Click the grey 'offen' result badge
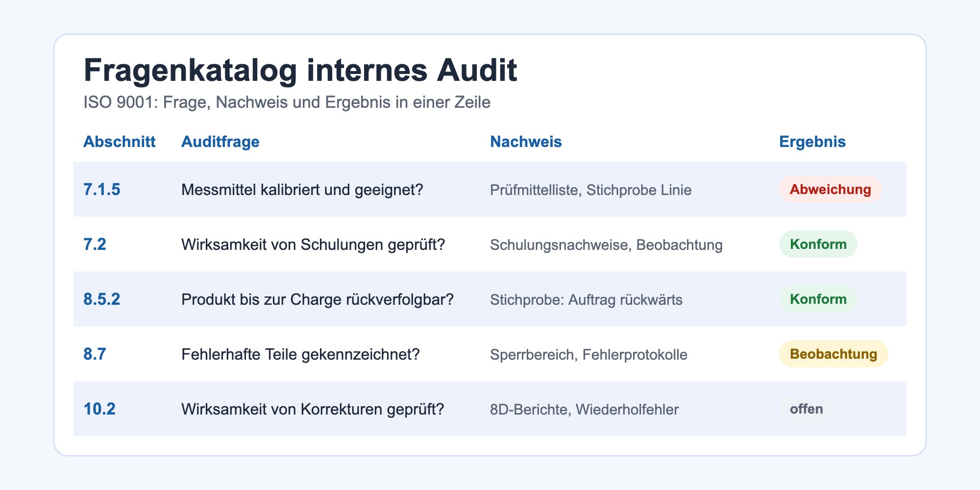This screenshot has width=980, height=490. tap(807, 409)
